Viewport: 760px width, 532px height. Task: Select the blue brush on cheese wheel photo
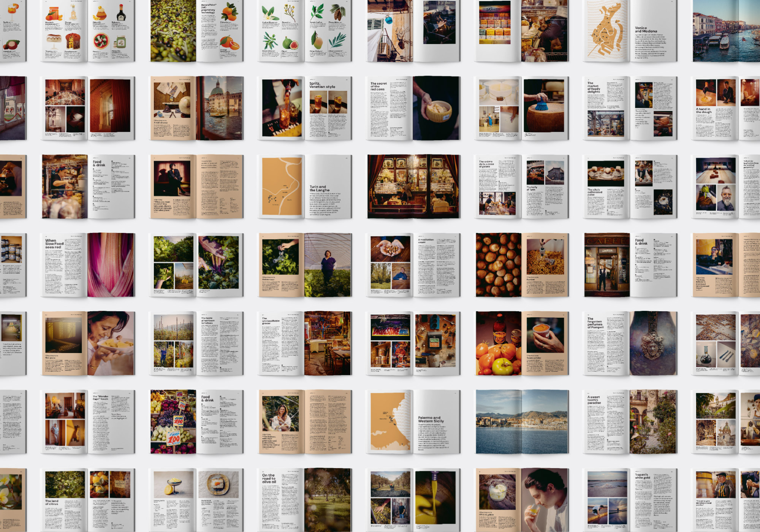point(544,105)
